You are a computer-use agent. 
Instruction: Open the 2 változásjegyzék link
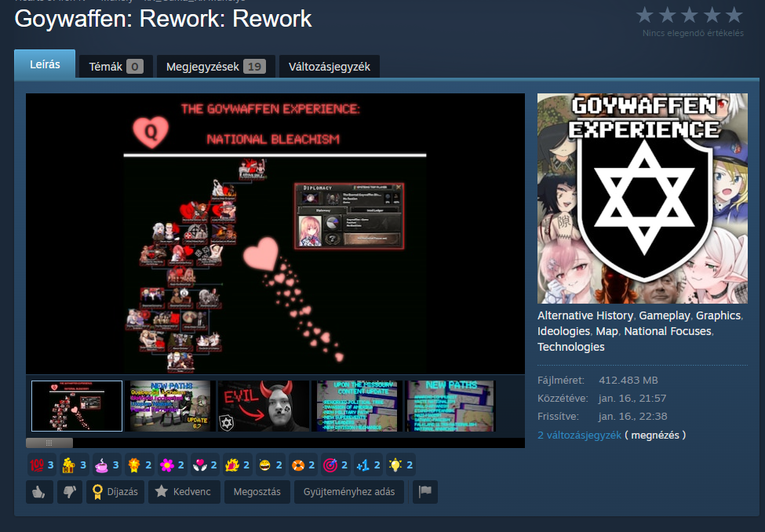(580, 435)
